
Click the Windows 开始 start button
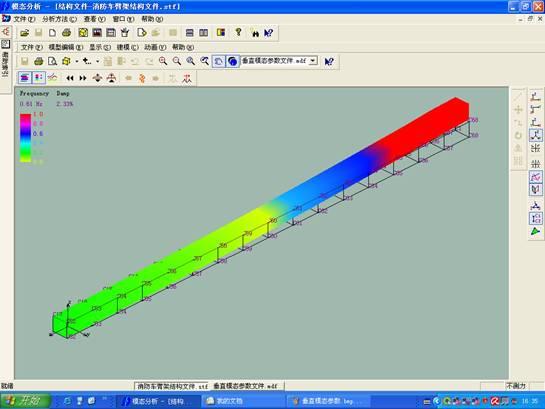click(25, 401)
